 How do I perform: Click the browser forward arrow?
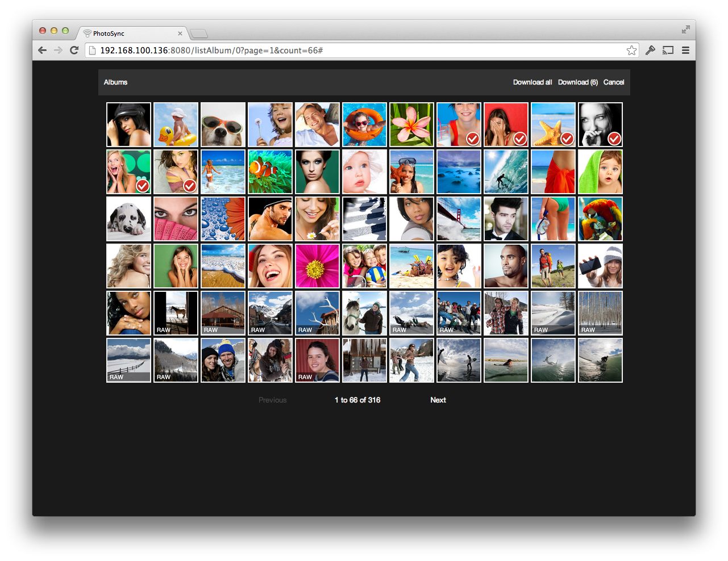58,51
